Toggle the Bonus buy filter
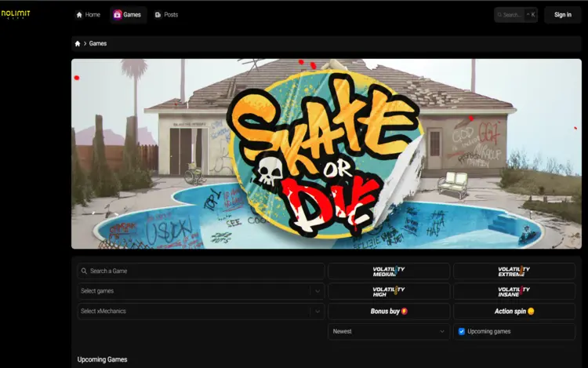Screen dimensions: 588x368 coord(389,312)
